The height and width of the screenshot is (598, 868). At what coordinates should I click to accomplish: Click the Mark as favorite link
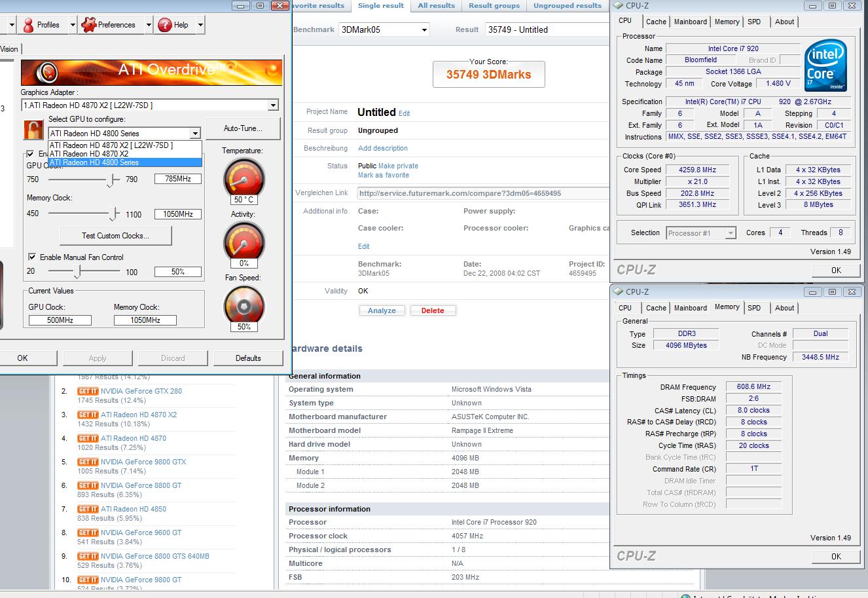pyautogui.click(x=384, y=175)
